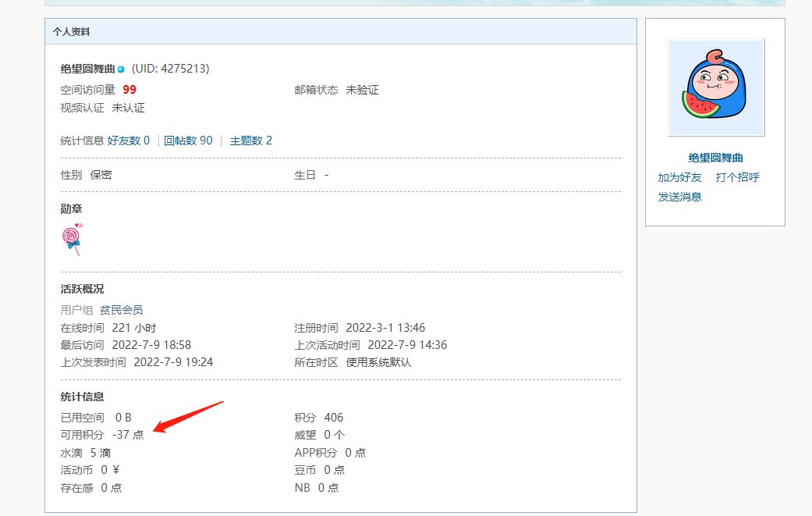Click the bold username at profile top
812x516 pixels.
click(x=87, y=69)
